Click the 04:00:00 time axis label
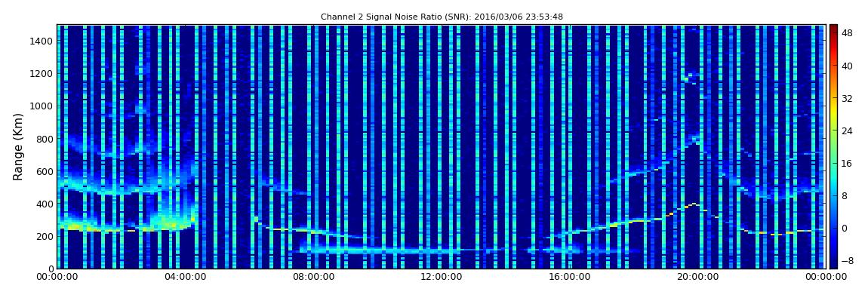This screenshot has width=868, height=307. [185, 278]
